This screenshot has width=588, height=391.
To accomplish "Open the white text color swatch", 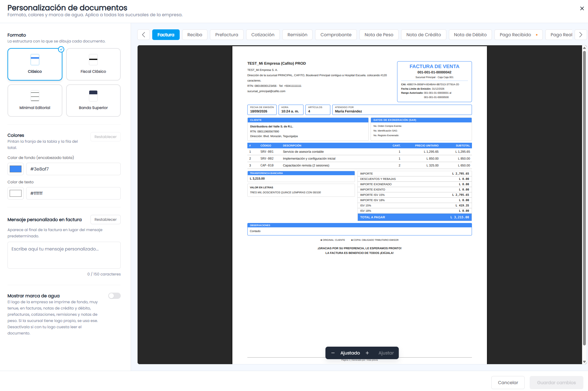I will (16, 193).
